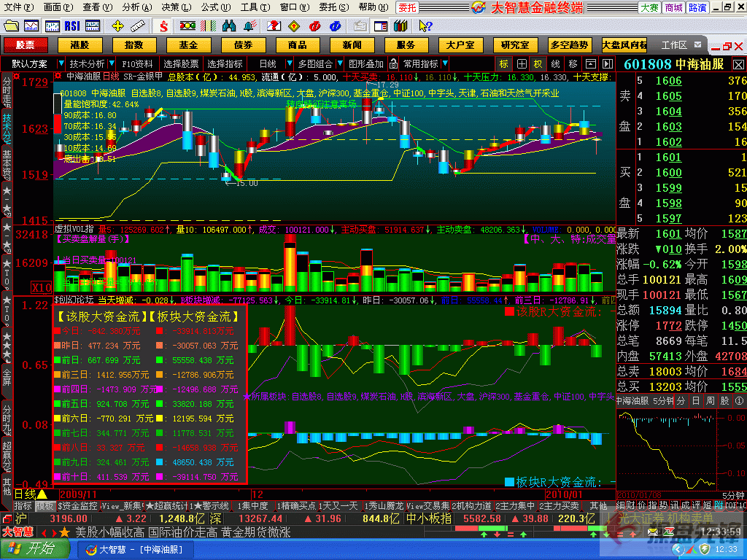Activate the help cursor question icon
This screenshot has width=747, height=560.
(425, 26)
